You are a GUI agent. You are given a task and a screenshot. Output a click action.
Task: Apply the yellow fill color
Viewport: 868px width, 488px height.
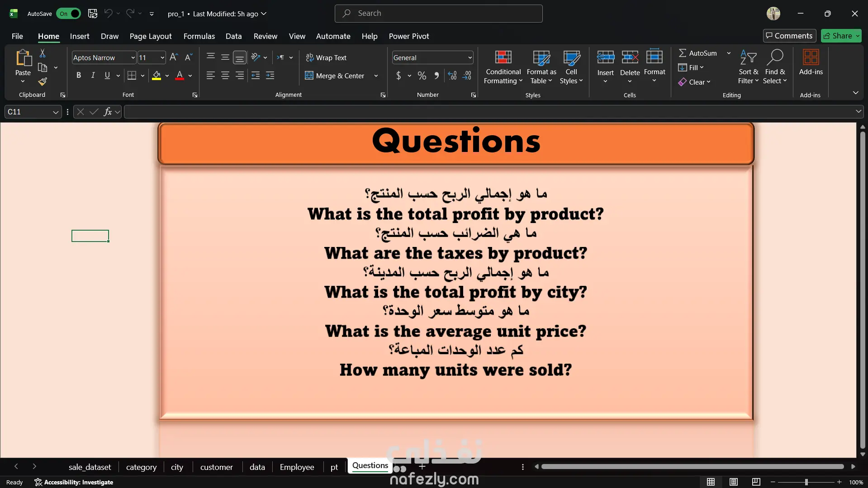157,76
